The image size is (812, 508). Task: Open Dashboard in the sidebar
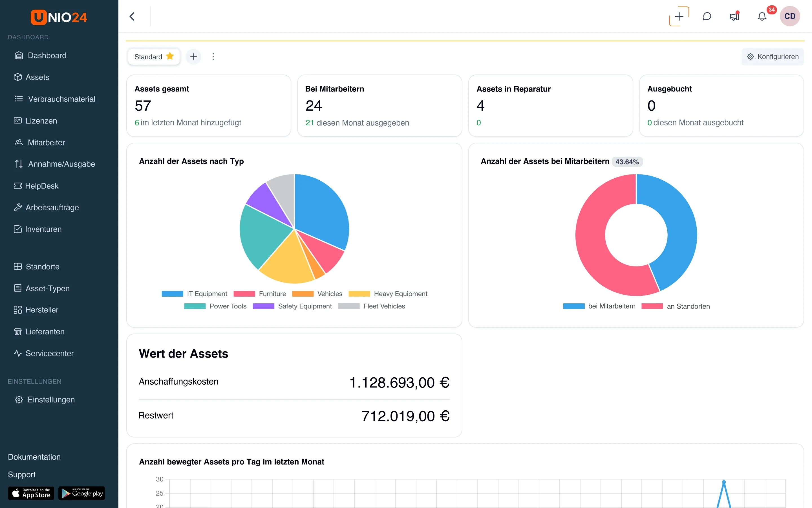coord(40,55)
